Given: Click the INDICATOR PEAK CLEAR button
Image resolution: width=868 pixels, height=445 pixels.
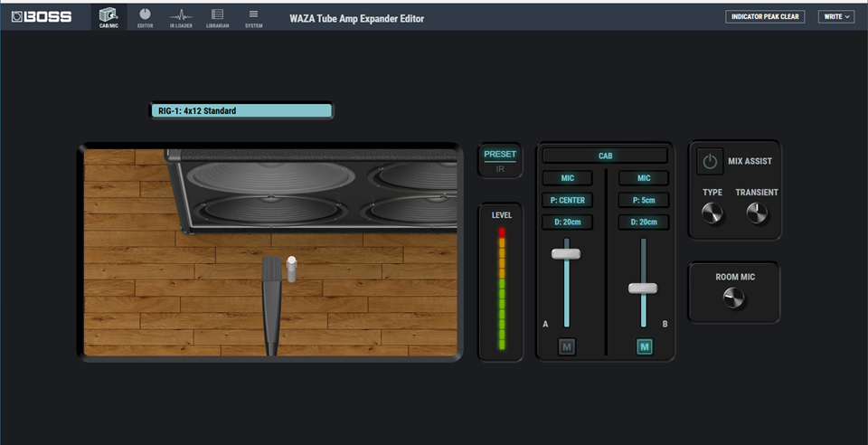Looking at the screenshot, I should pyautogui.click(x=765, y=16).
